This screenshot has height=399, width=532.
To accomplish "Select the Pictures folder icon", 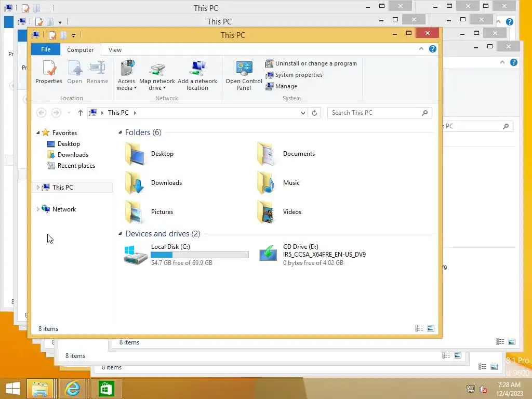I will tap(136, 212).
